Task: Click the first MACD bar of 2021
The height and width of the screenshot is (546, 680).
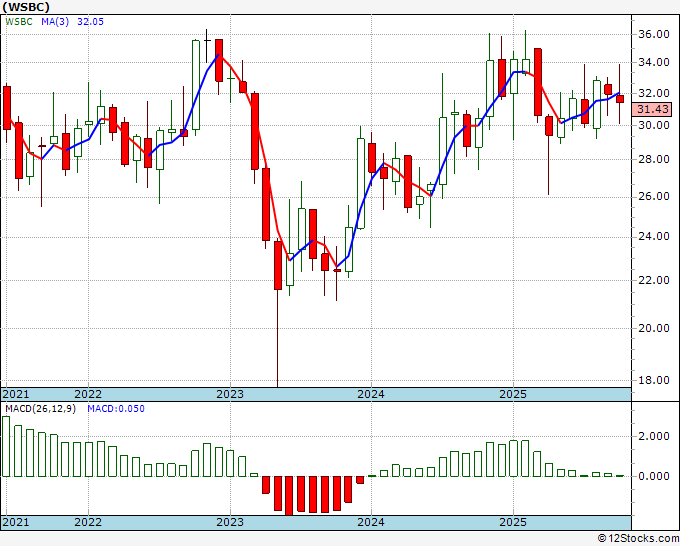Action: coord(6,447)
